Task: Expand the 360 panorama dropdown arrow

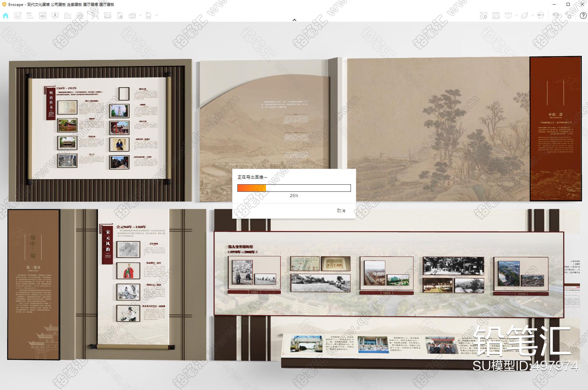Action: 140,16
